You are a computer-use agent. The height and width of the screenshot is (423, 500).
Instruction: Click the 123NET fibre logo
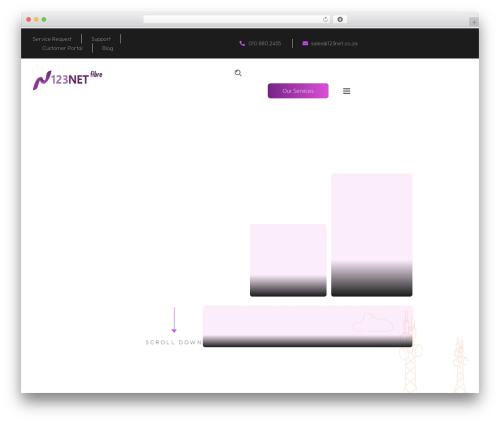[67, 80]
